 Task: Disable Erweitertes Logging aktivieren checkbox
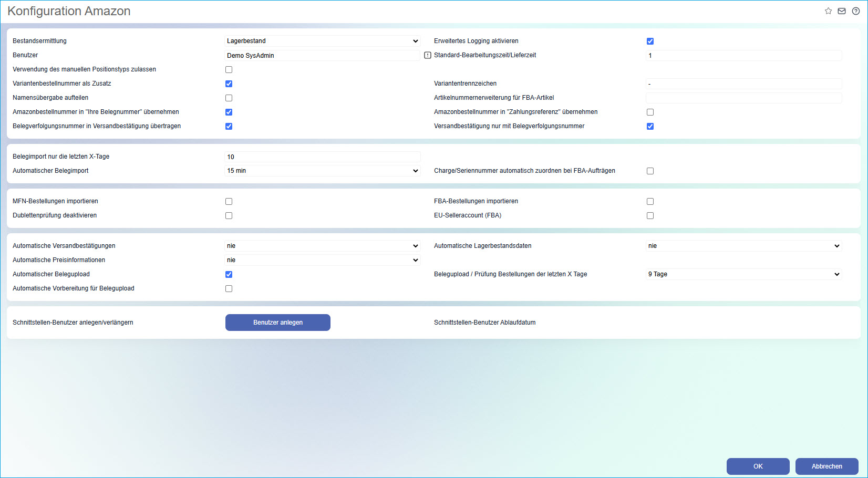click(650, 41)
